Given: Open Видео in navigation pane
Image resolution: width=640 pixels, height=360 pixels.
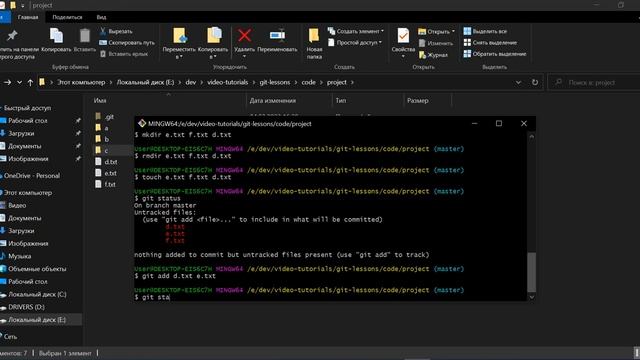Looking at the screenshot, I should [x=17, y=205].
